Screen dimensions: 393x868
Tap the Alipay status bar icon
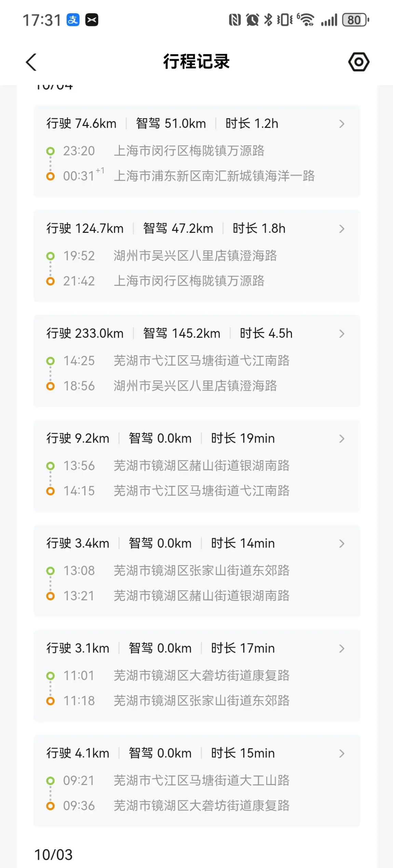tap(73, 20)
